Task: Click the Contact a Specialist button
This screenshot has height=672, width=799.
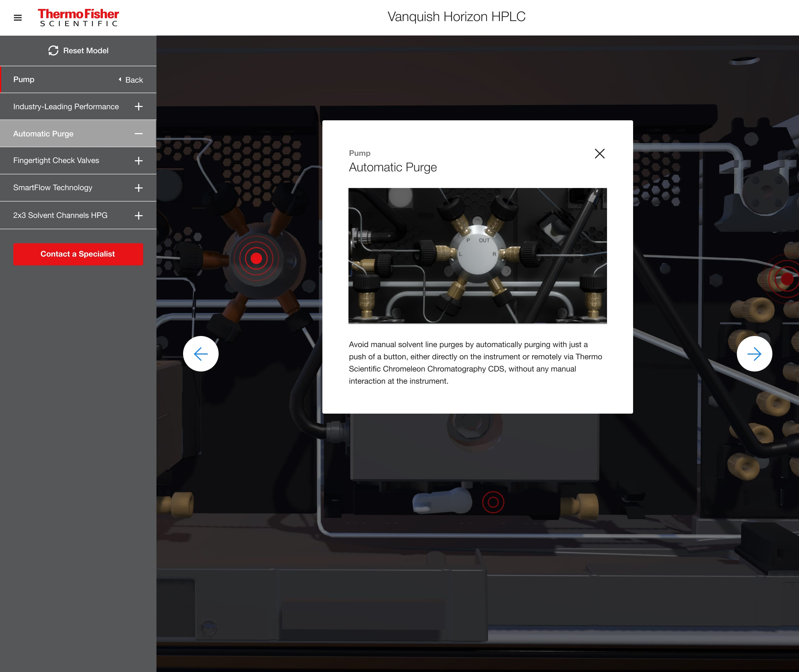Action: (x=77, y=254)
